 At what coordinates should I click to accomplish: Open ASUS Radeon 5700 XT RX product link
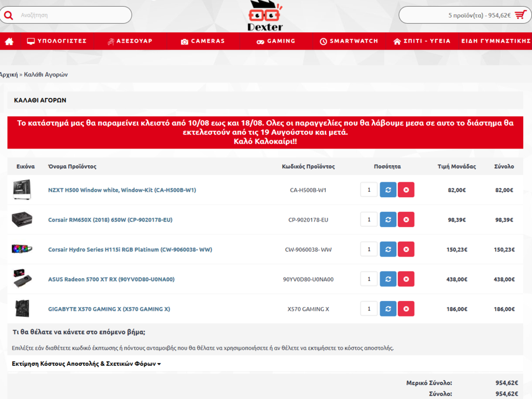pyautogui.click(x=111, y=279)
